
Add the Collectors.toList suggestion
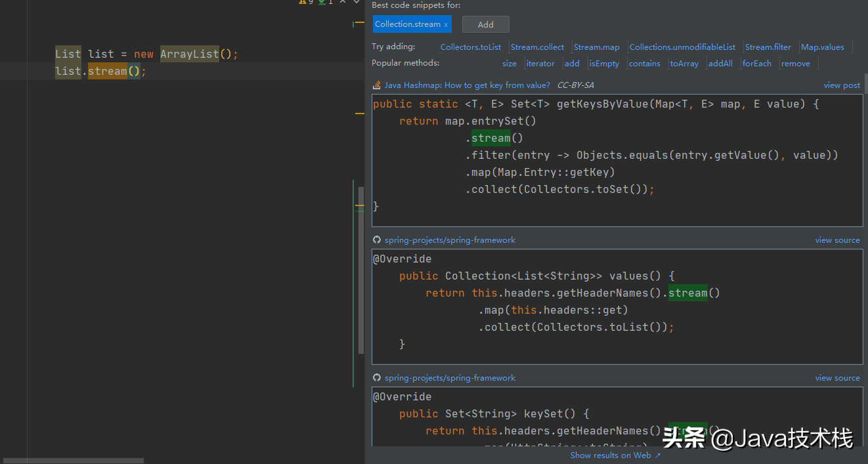[x=471, y=47]
